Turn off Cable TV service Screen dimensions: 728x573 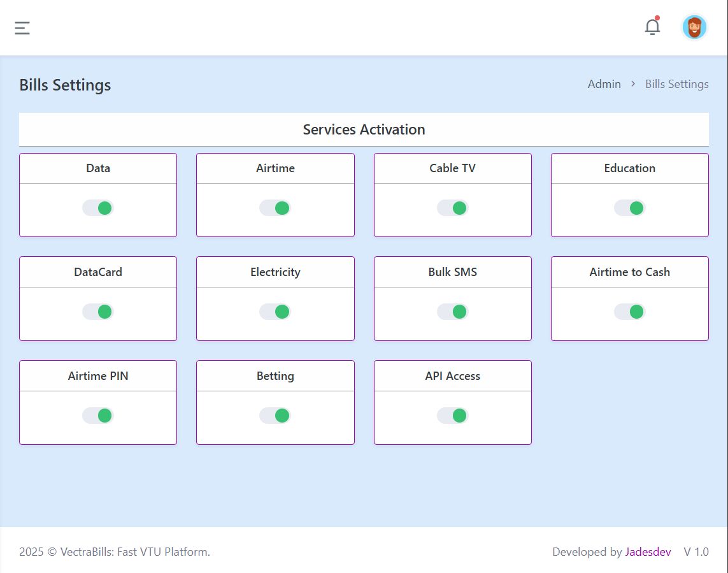452,208
